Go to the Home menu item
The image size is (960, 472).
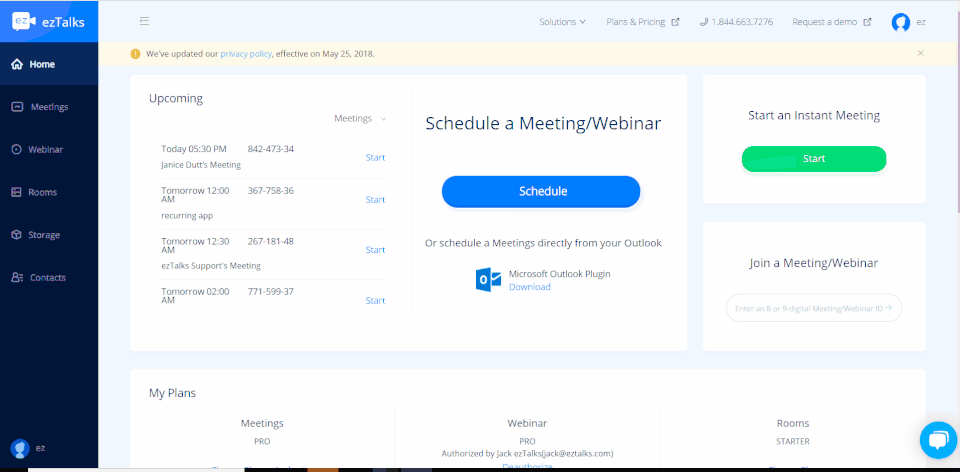[49, 64]
